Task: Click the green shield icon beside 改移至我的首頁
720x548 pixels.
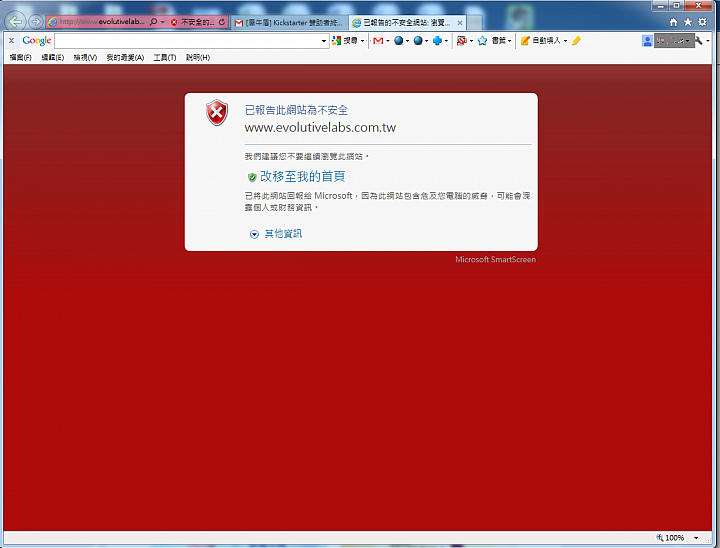Action: coord(252,177)
